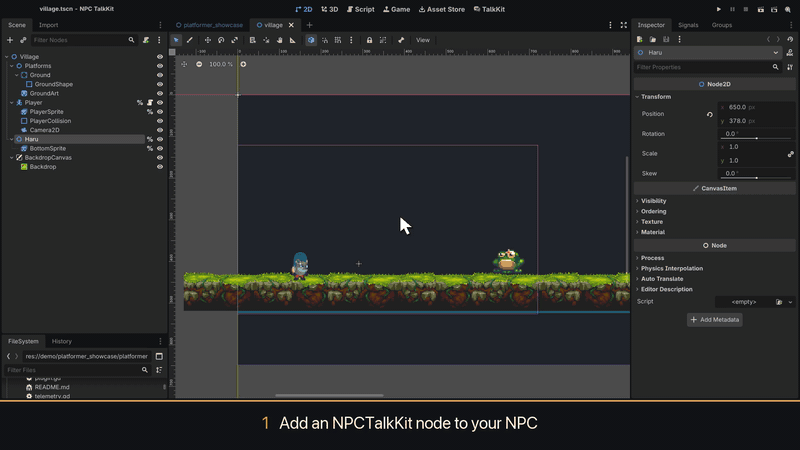Zoom out with the minus button
Image resolution: width=800 pixels, height=450 pixels.
199,64
